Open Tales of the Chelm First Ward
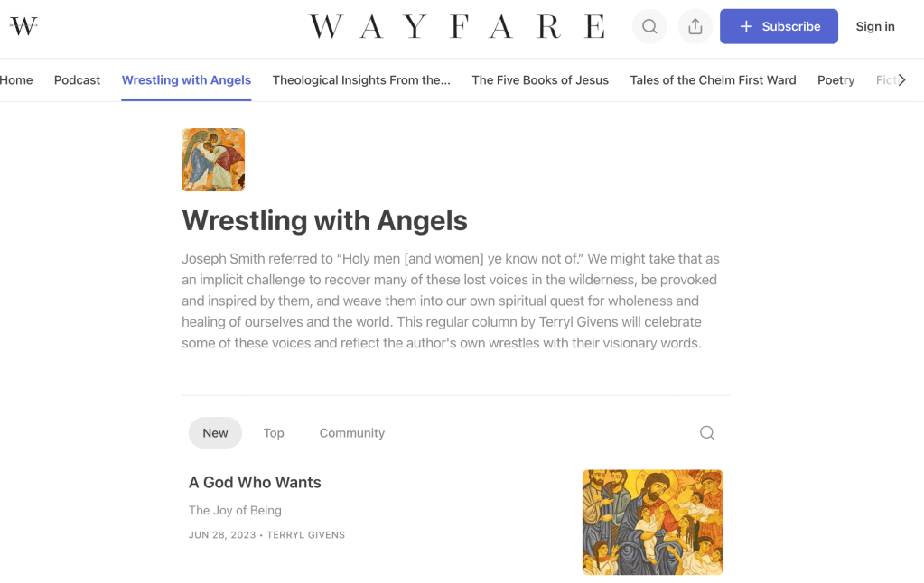The width and height of the screenshot is (924, 583). [x=713, y=80]
